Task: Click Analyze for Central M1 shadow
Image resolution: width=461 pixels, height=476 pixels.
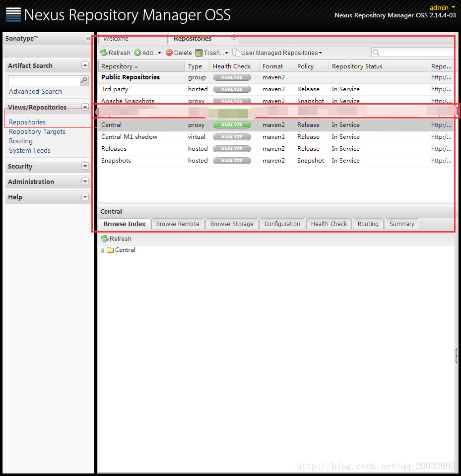Action: 232,137
